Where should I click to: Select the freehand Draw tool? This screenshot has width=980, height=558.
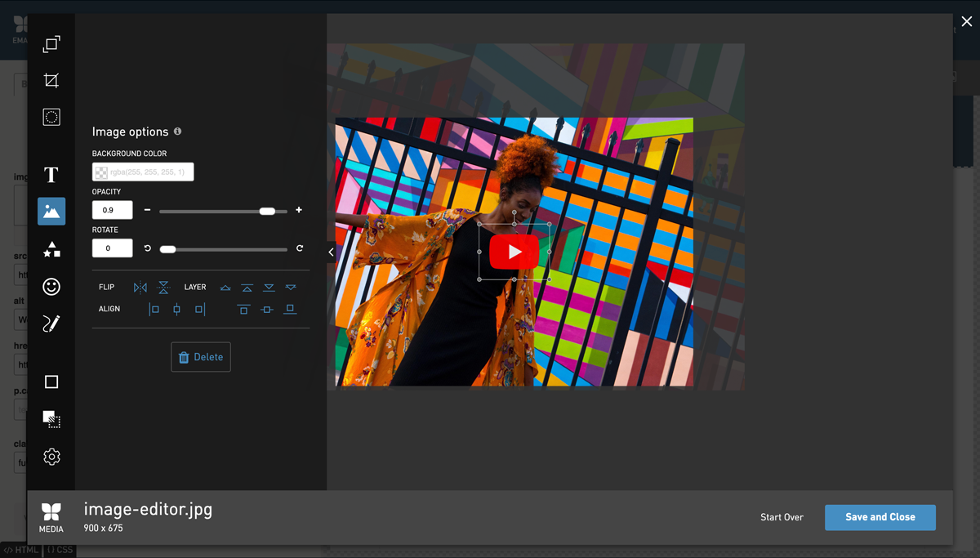coord(51,324)
